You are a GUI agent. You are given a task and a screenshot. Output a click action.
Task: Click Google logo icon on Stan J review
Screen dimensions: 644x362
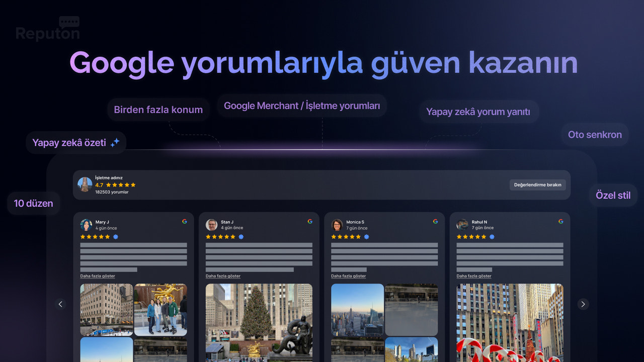click(x=310, y=221)
